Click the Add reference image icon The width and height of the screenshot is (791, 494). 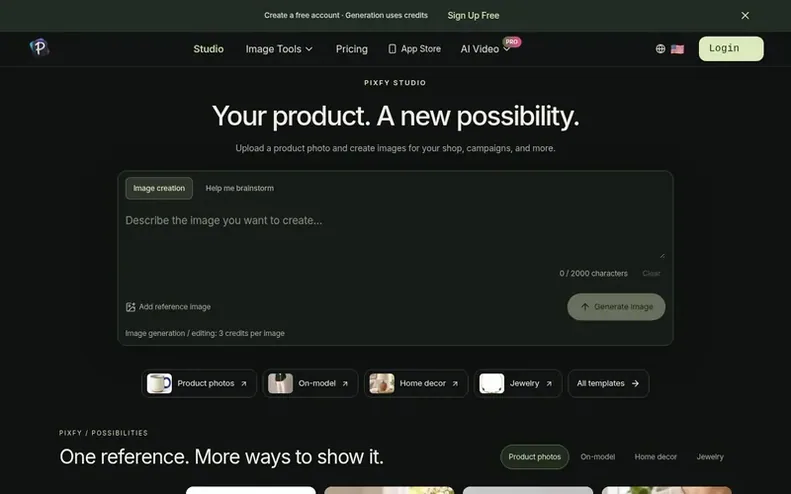click(x=130, y=307)
